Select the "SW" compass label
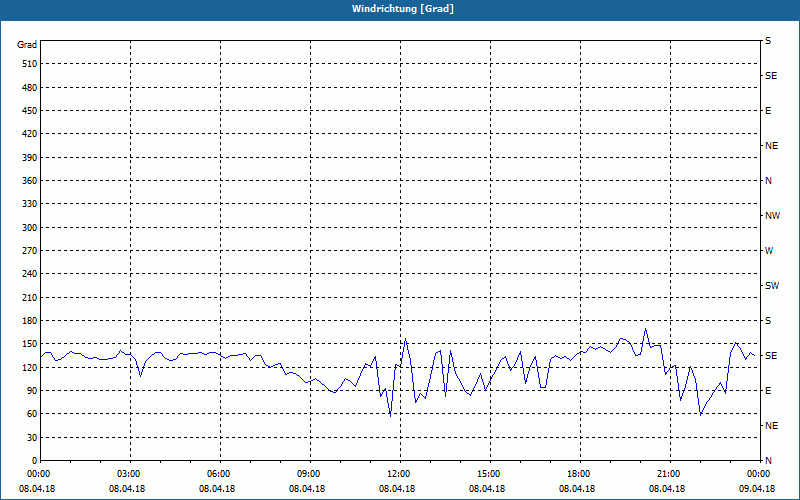This screenshot has height=500, width=800. pyautogui.click(x=772, y=286)
